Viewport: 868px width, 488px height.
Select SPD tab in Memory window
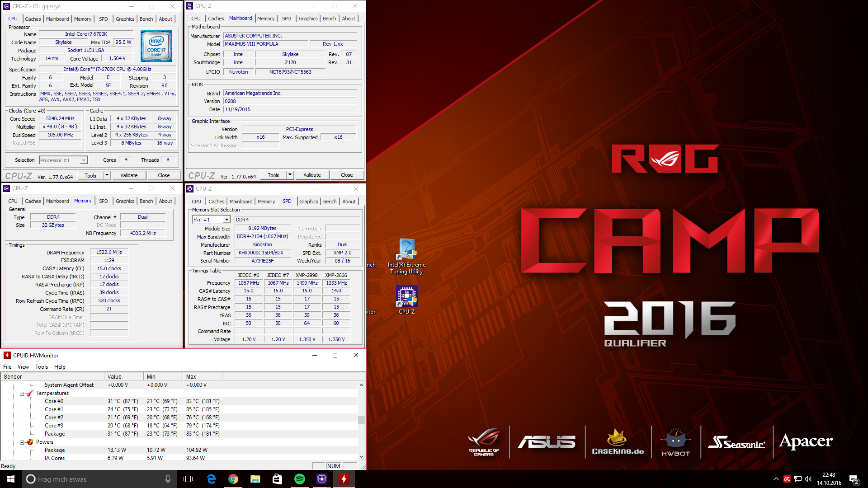[104, 201]
